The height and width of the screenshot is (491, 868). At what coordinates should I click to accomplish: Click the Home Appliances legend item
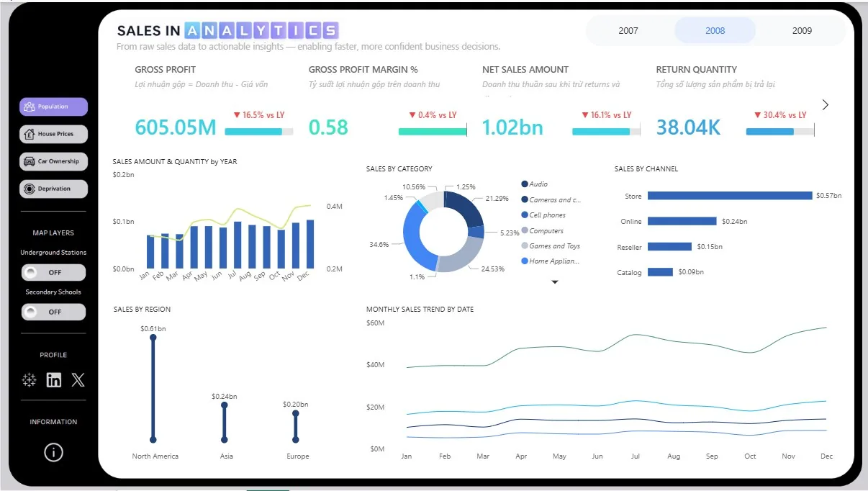[550, 261]
